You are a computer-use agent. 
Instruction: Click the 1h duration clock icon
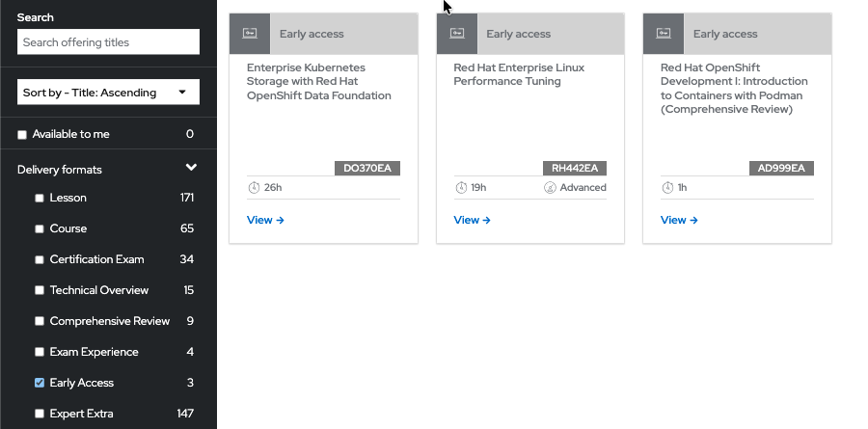click(667, 187)
